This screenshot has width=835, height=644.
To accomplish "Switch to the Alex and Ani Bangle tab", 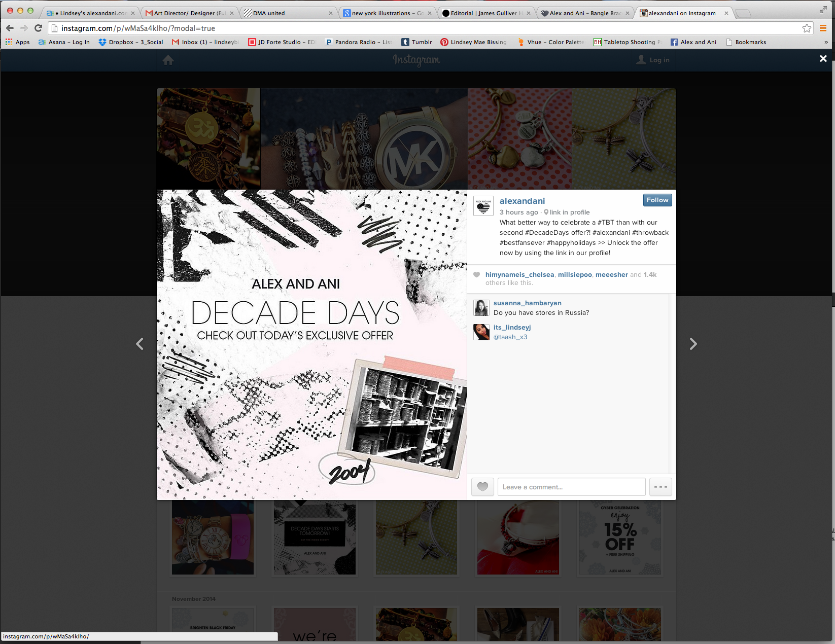I will [x=585, y=13].
